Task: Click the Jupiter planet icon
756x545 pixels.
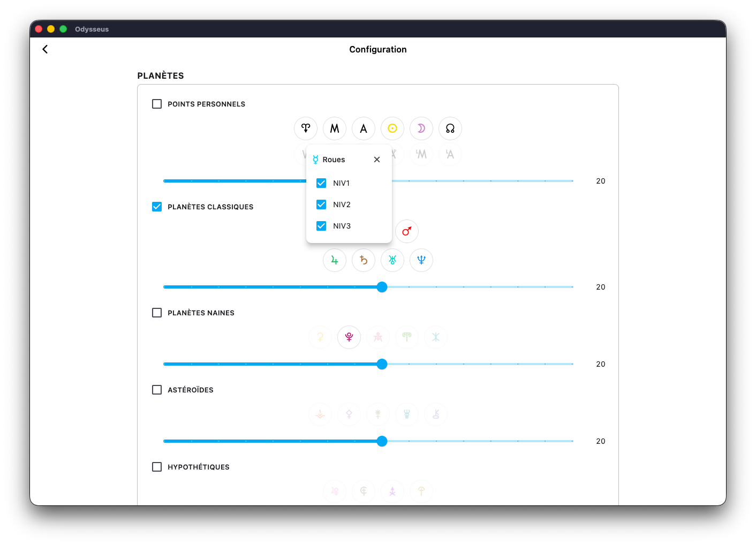Action: click(x=335, y=260)
